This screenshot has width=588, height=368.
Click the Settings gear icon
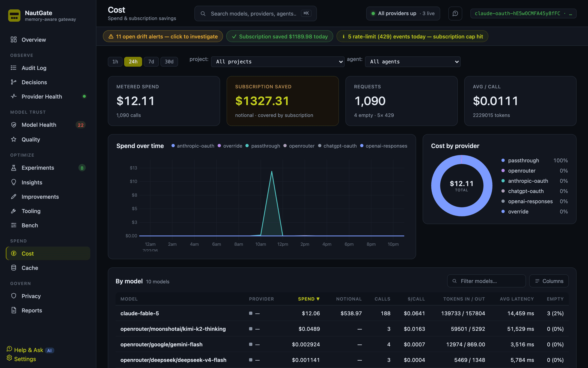click(9, 358)
